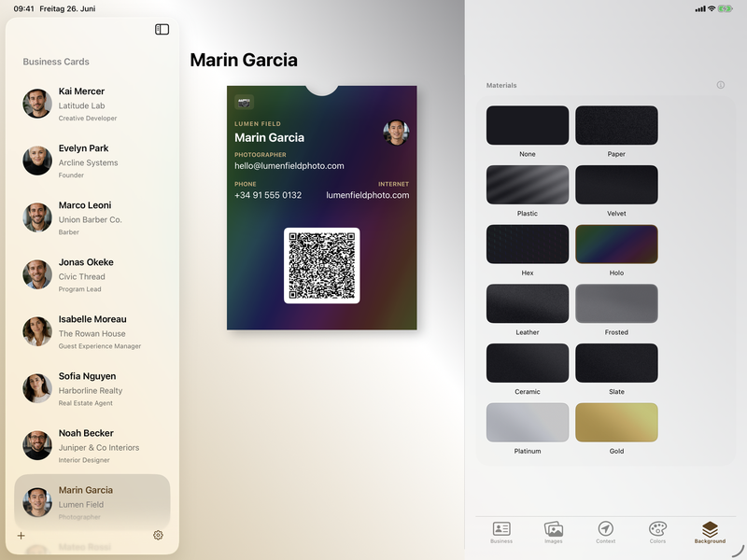Select Marco Leoni in the list
The image size is (747, 560).
tap(92, 217)
